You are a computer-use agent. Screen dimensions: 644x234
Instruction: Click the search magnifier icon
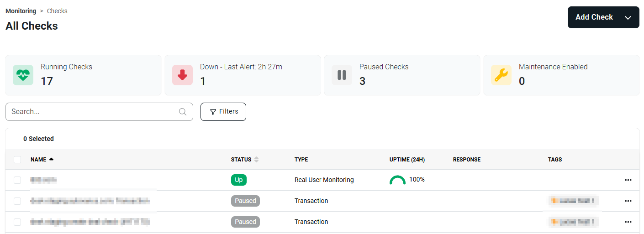coord(183,112)
